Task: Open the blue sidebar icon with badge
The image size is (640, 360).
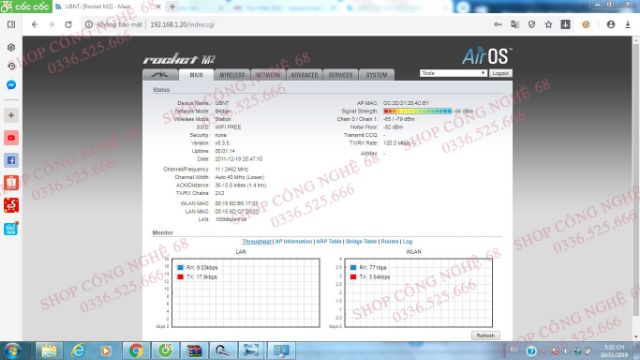Action: (11, 229)
